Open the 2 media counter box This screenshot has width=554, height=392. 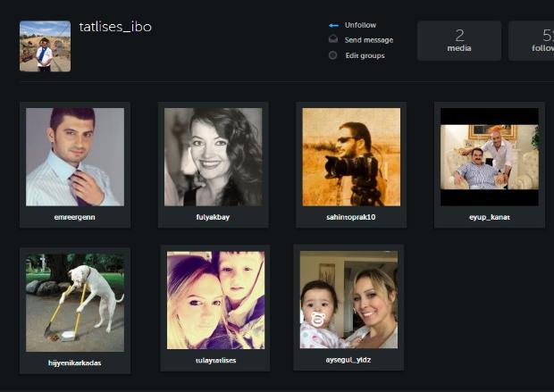[459, 40]
